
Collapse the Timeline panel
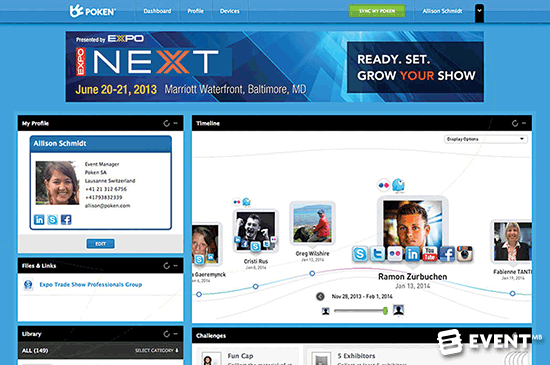tap(524, 123)
